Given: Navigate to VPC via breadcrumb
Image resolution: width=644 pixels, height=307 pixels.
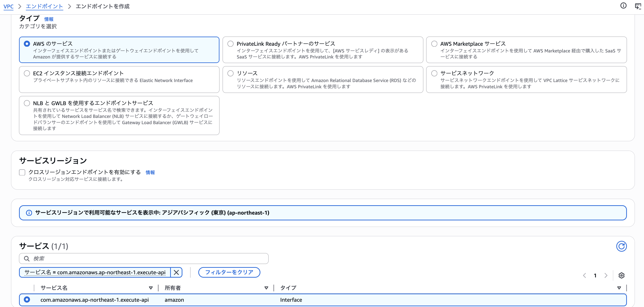Looking at the screenshot, I should pos(8,6).
